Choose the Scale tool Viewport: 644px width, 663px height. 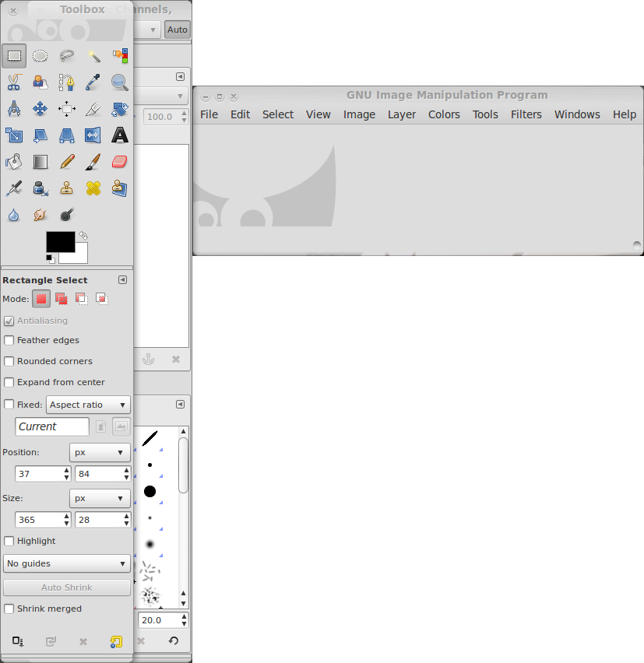(14, 135)
